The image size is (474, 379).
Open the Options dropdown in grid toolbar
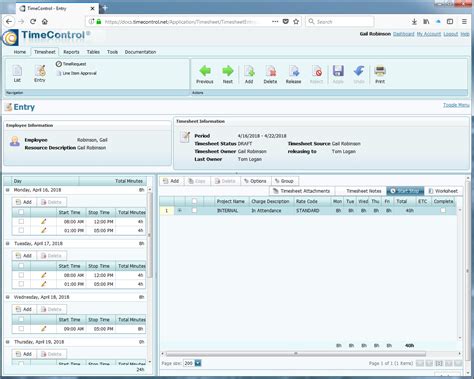[x=255, y=181]
